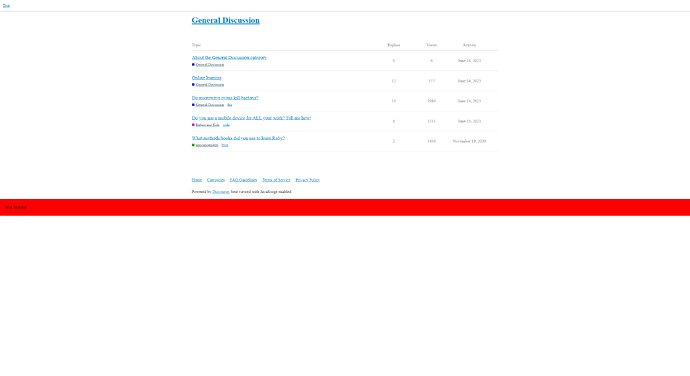Select the replies count 12 for Online learning
This screenshot has height=376, width=690.
click(394, 81)
